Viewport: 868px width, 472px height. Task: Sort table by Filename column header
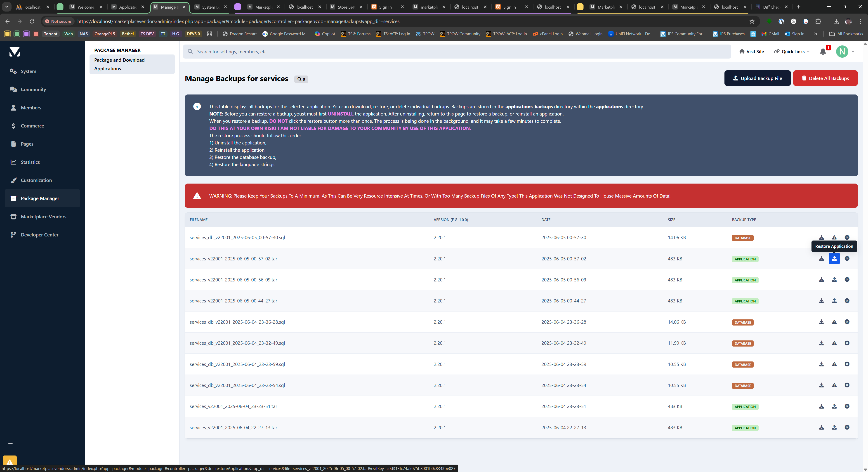tap(198, 220)
